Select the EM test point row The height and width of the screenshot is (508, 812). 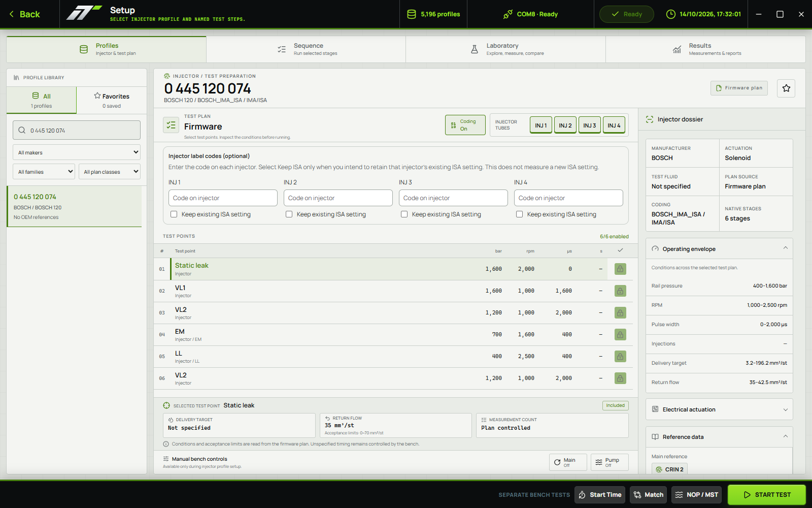click(393, 334)
